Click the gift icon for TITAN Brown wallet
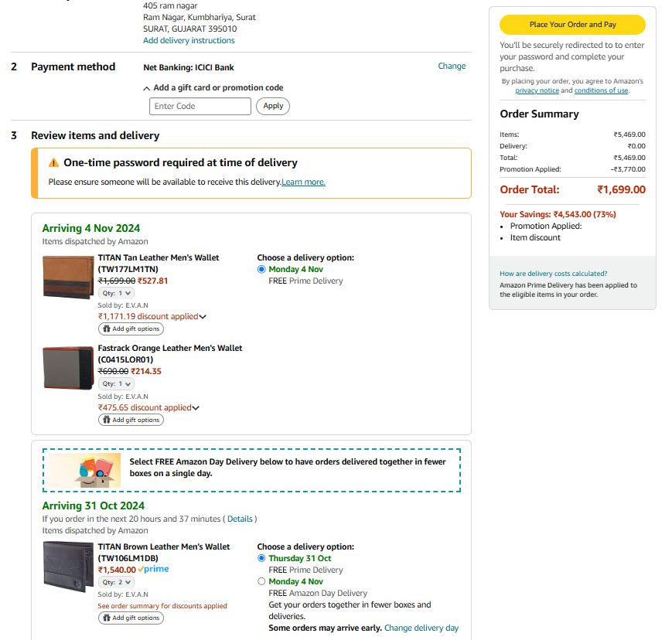 (x=107, y=618)
